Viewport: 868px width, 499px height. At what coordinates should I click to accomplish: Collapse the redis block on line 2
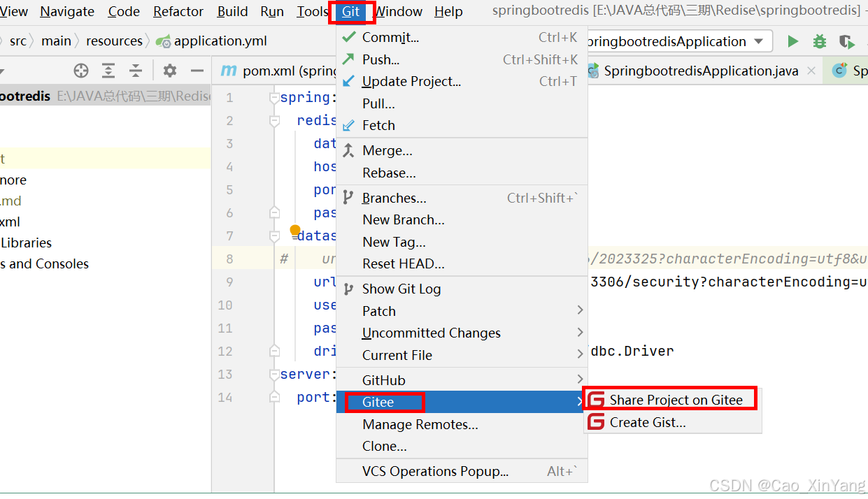pos(274,121)
